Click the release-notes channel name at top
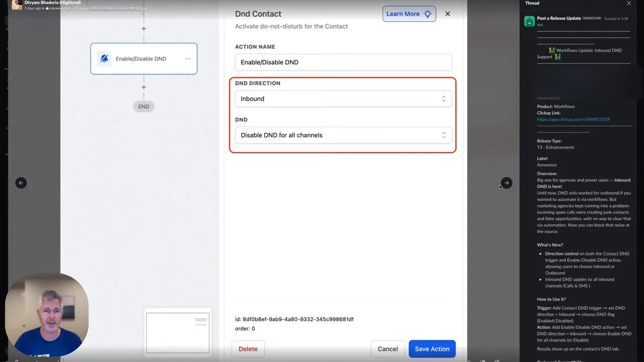The image size is (644, 362). click(60, 8)
